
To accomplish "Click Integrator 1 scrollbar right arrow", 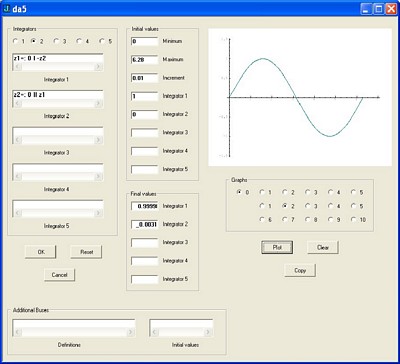I will (98, 67).
